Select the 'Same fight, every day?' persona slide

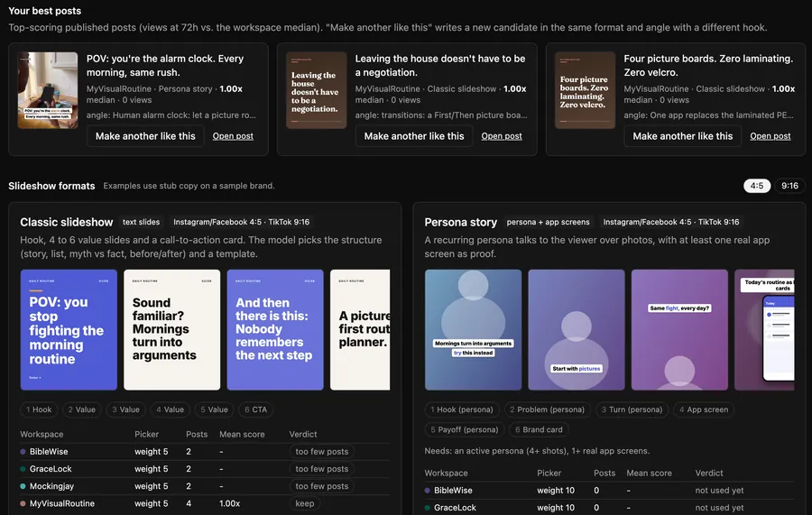coord(679,330)
